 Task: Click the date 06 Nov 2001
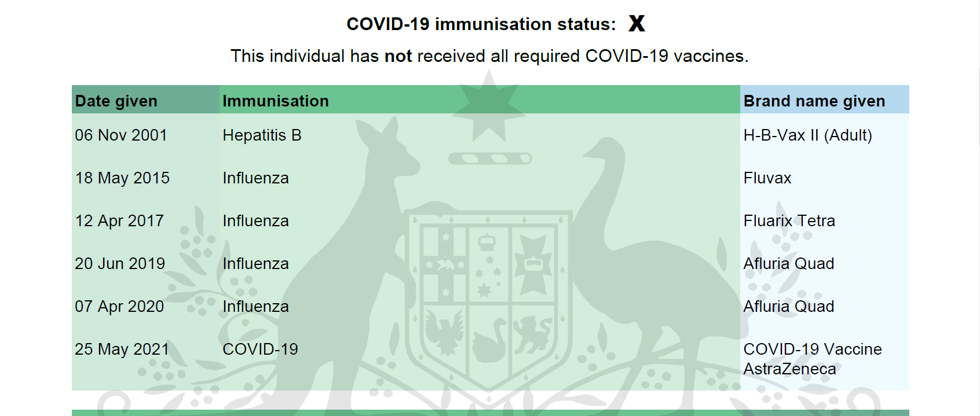[x=121, y=135]
